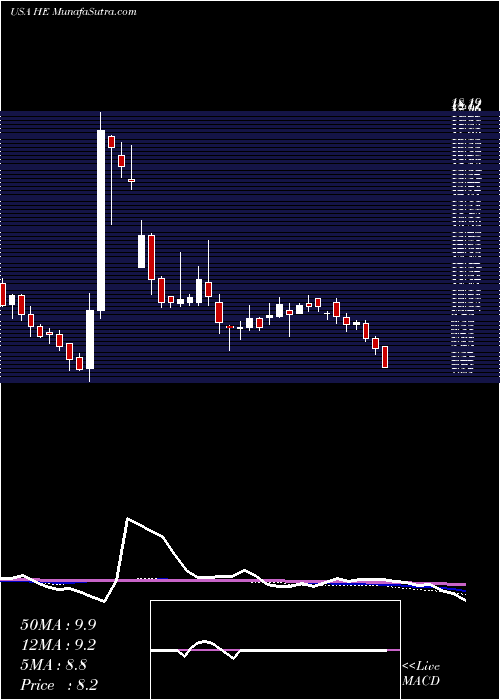Screen dimensions: 500x700
Task: Click the <<Live MACD label
Action: pos(421,673)
